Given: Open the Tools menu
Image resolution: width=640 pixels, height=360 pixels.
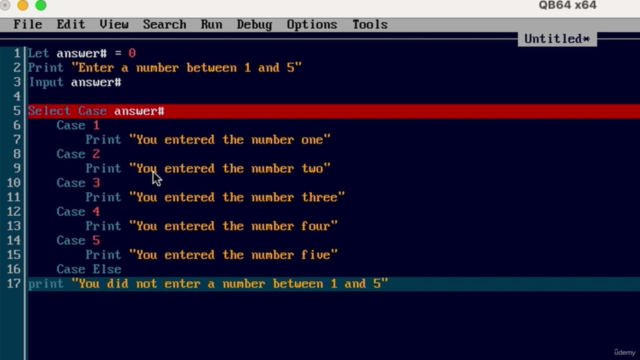Looking at the screenshot, I should click(370, 24).
